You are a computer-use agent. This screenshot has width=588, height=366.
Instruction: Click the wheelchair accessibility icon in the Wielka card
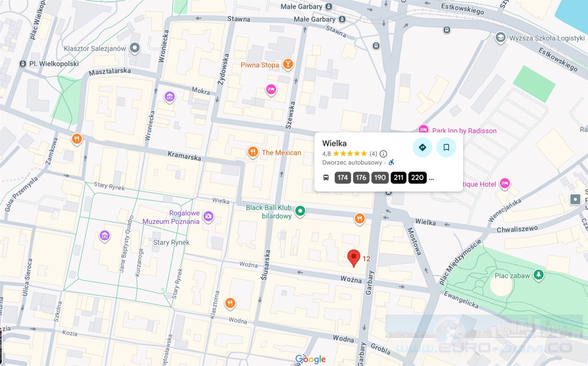click(391, 162)
